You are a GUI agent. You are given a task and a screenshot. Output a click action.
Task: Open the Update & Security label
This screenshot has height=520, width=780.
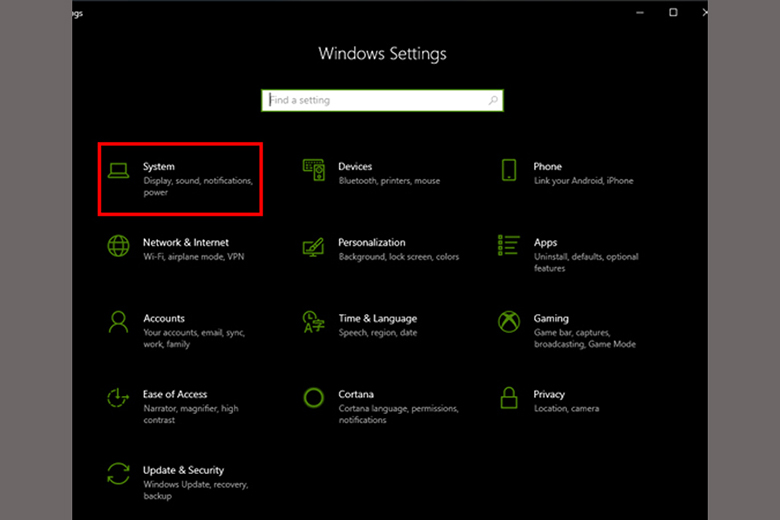(x=183, y=470)
